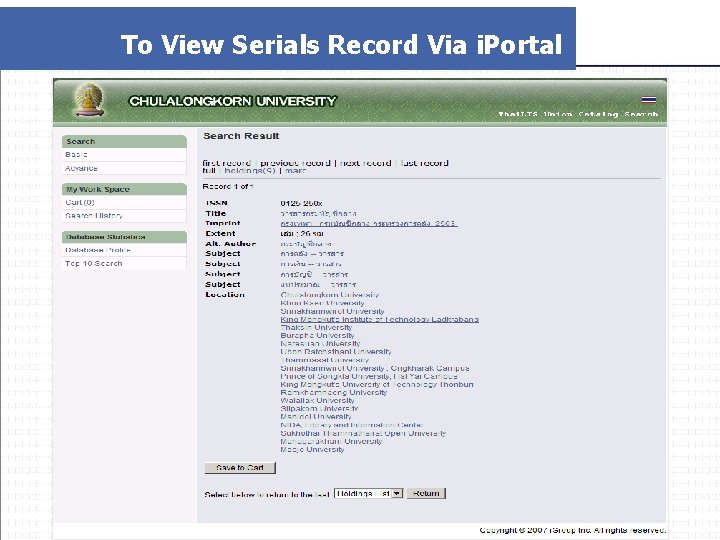The width and height of the screenshot is (720, 540).
Task: Open Mahasarakham University location link
Action: coord(331,441)
